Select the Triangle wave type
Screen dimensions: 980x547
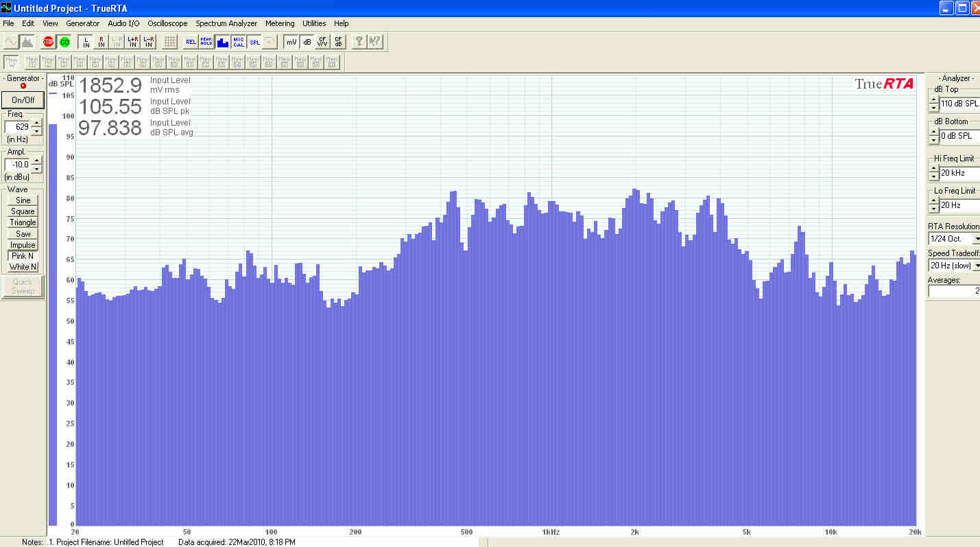tap(23, 222)
